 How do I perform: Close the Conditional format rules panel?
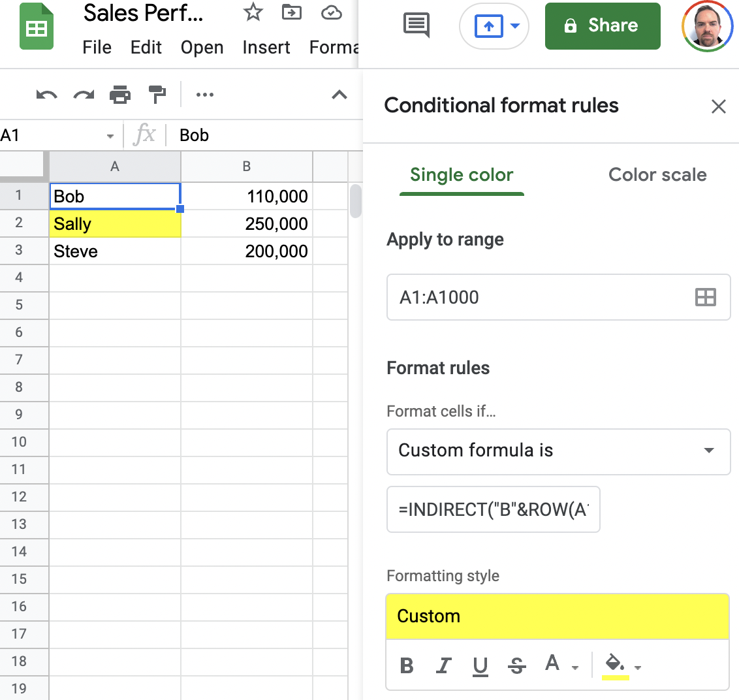point(719,106)
